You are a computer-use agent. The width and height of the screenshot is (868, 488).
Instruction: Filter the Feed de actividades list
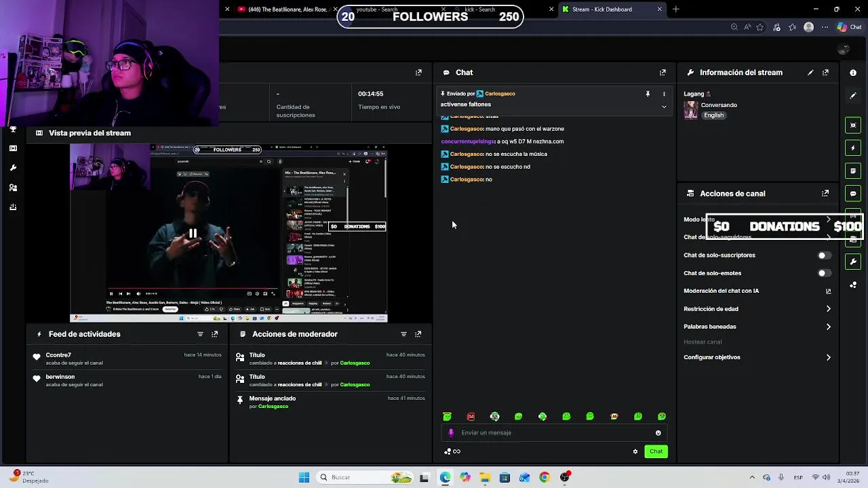(x=200, y=334)
